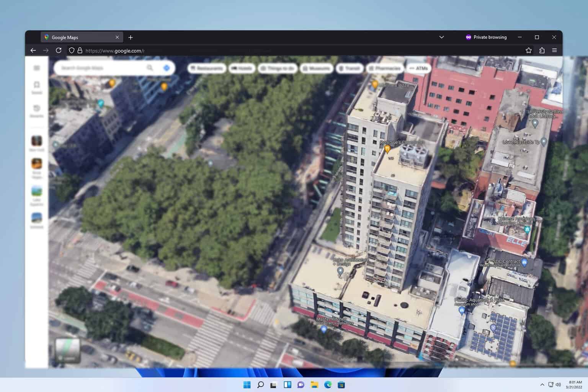Click the Private browsing indicator
588x392 pixels.
coord(486,37)
